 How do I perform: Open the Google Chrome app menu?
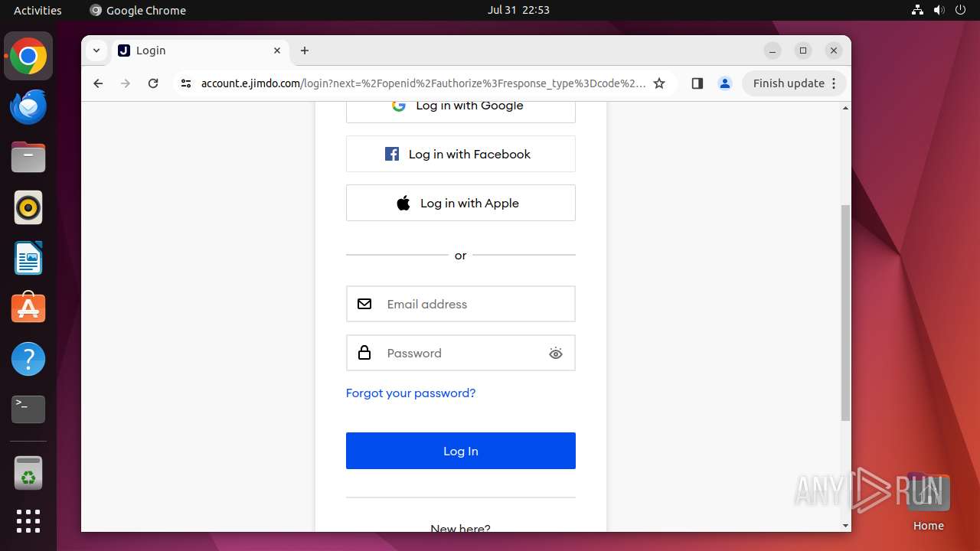point(138,10)
